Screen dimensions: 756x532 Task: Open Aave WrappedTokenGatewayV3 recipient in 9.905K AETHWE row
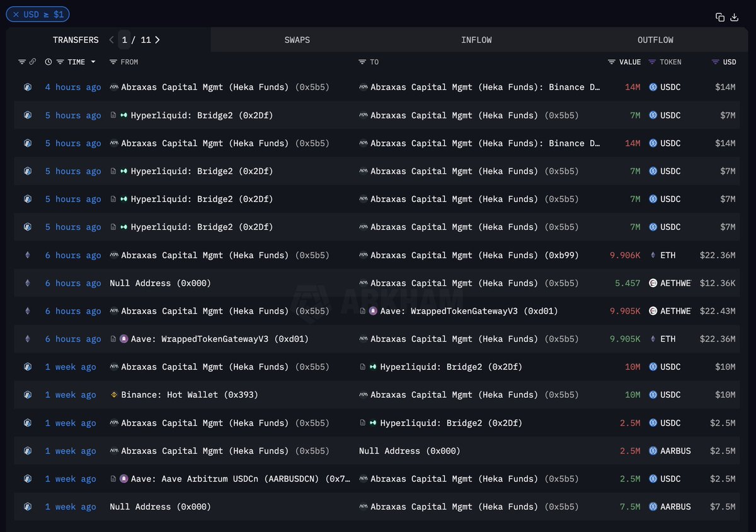[x=469, y=311]
